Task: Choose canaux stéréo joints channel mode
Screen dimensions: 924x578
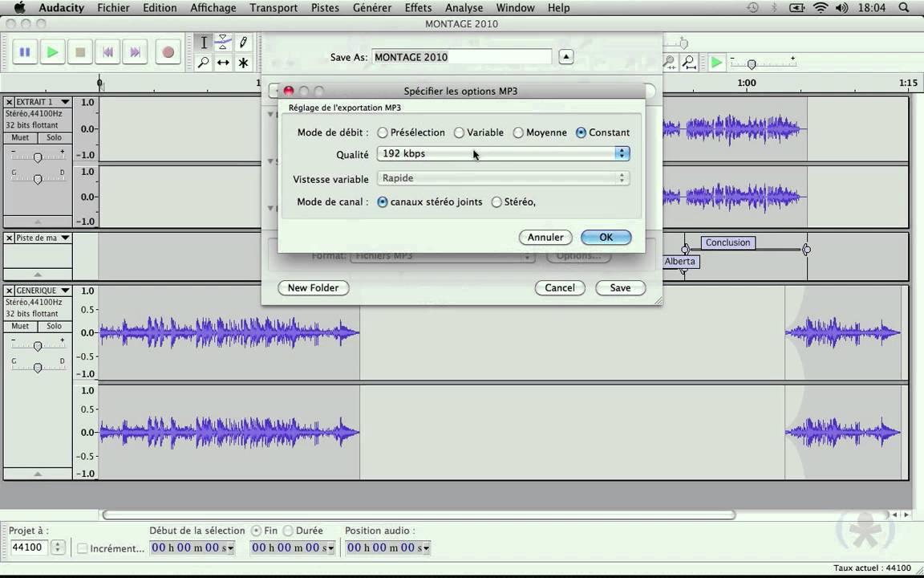Action: (x=383, y=202)
